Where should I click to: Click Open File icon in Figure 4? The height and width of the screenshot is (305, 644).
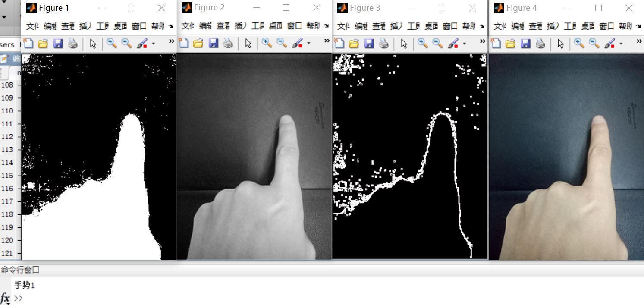click(x=510, y=43)
